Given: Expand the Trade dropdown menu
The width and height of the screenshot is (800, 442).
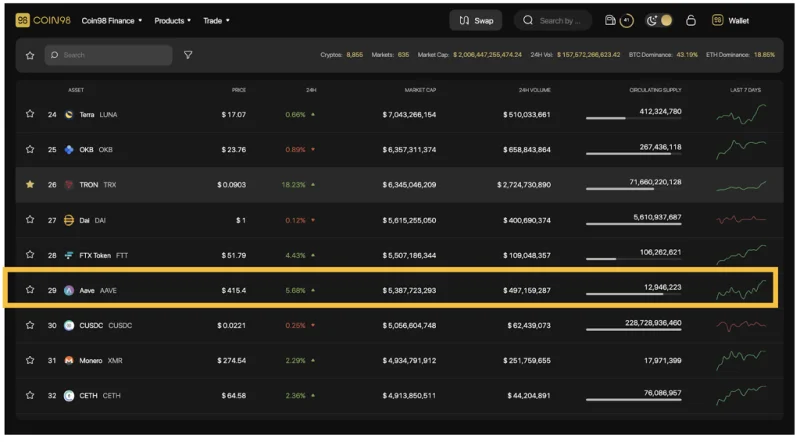Looking at the screenshot, I should [216, 21].
